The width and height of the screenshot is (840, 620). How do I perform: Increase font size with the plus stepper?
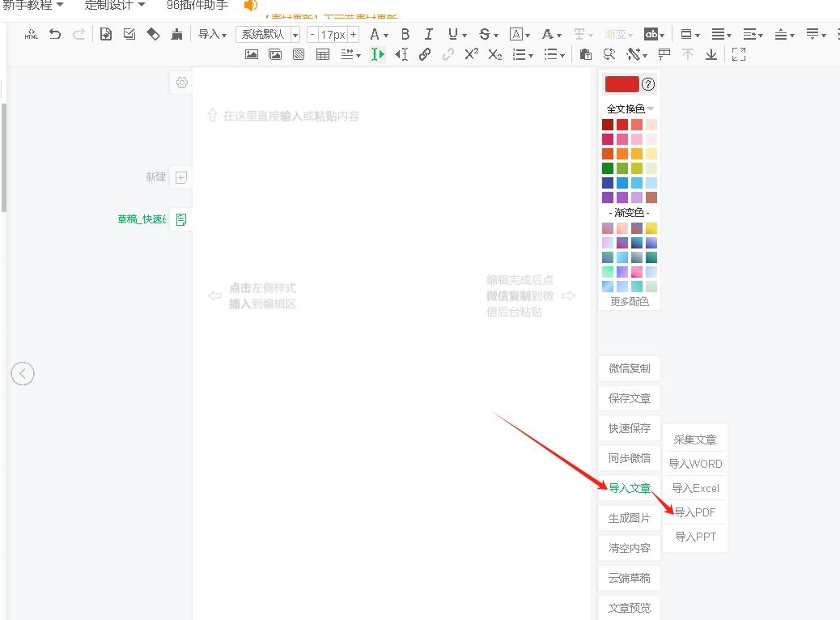point(354,35)
